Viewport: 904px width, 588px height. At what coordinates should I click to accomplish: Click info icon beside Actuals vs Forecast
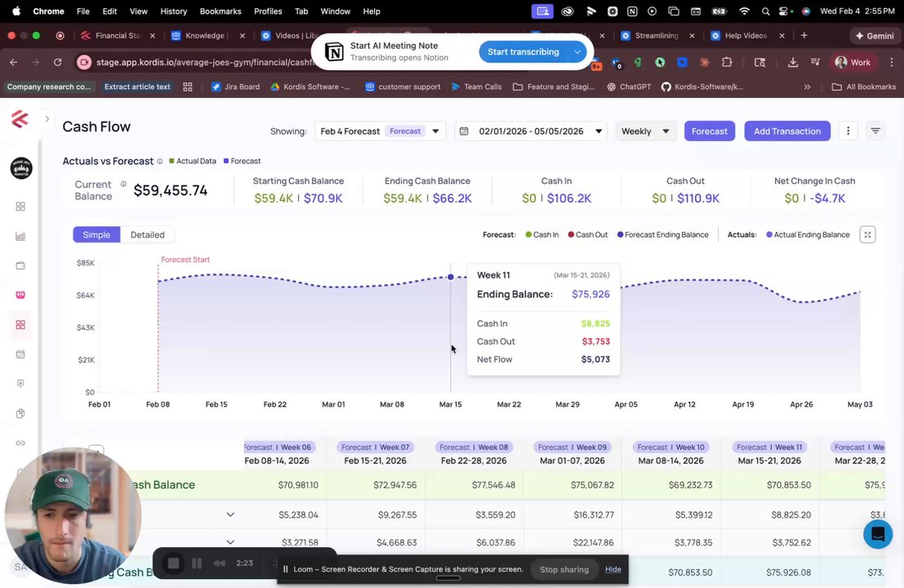[x=160, y=162]
